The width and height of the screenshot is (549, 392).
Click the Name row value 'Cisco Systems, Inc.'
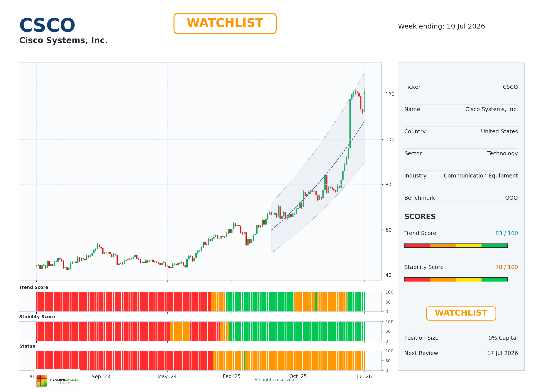tap(491, 109)
